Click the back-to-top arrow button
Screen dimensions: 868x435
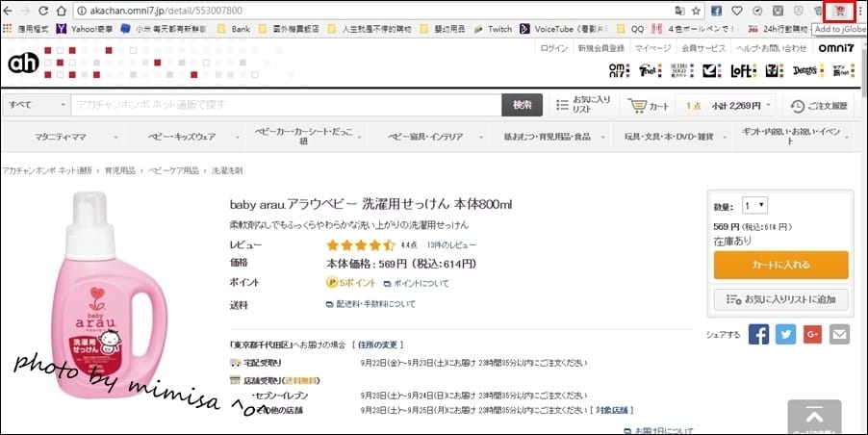(x=814, y=417)
